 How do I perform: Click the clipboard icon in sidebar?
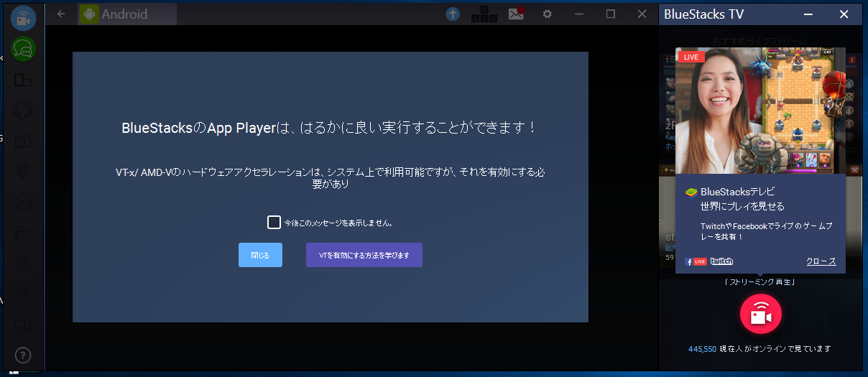pyautogui.click(x=23, y=294)
